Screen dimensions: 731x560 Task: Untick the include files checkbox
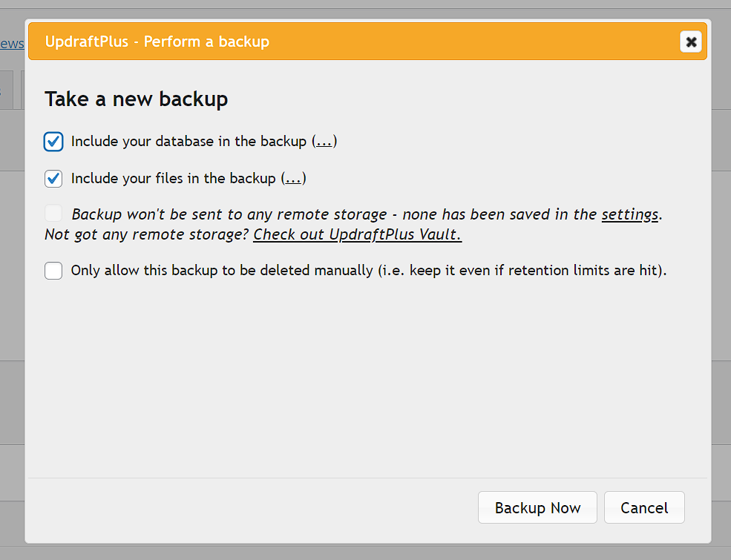pyautogui.click(x=53, y=179)
